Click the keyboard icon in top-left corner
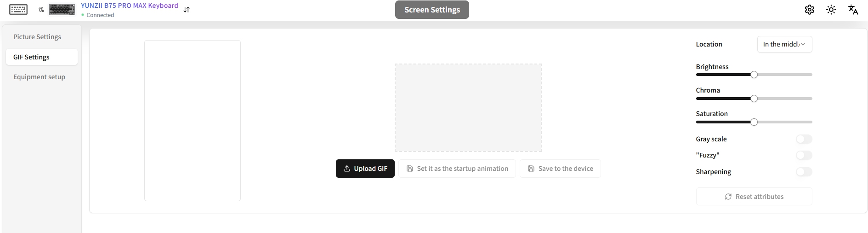This screenshot has width=868, height=233. (x=18, y=9)
